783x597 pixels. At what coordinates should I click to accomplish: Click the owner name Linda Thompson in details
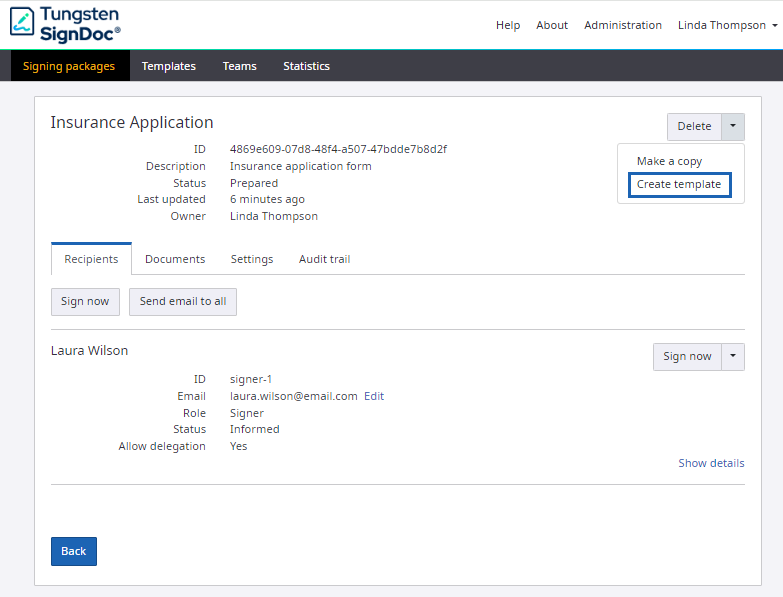[274, 216]
